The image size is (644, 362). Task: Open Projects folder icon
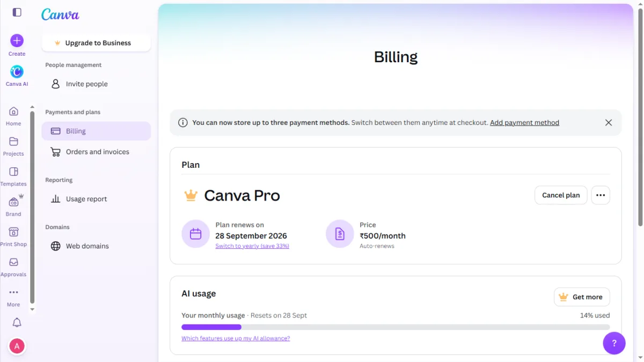point(14,142)
